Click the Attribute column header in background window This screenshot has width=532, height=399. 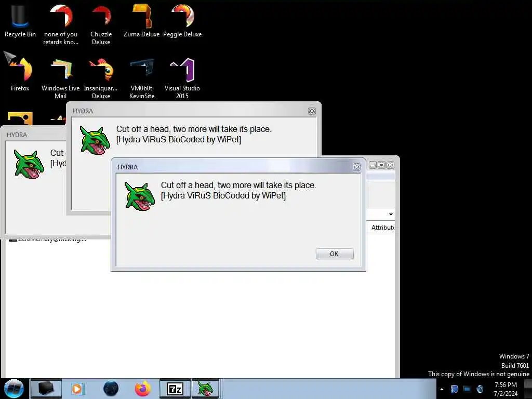pos(382,228)
